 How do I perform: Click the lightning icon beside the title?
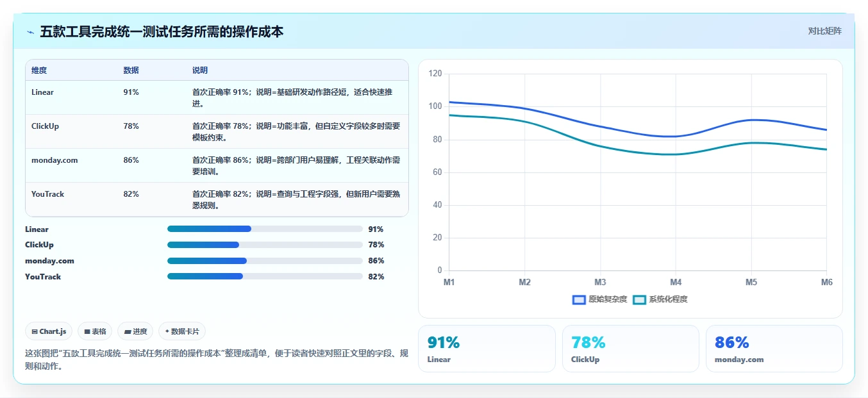(x=30, y=32)
